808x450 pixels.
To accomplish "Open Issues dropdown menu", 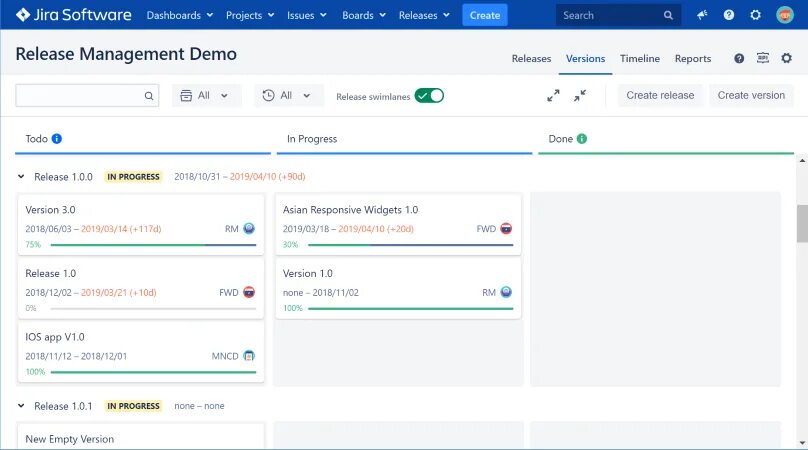I will [x=307, y=15].
